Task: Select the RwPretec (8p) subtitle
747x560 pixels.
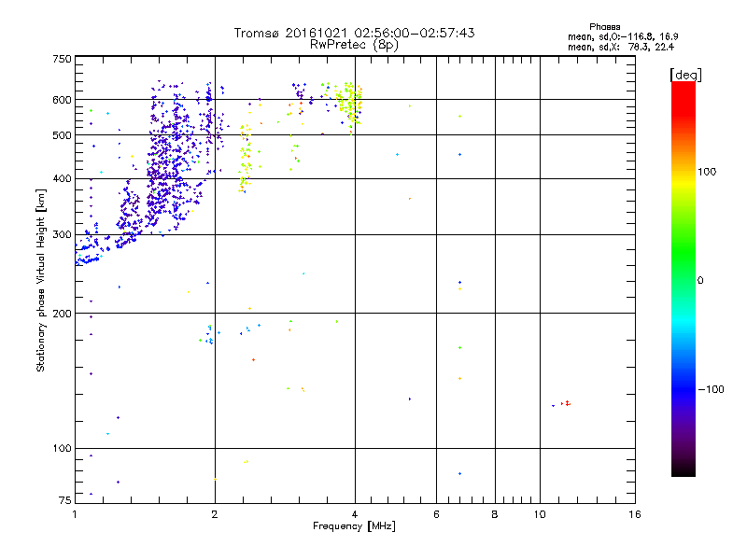Action: pos(354,45)
